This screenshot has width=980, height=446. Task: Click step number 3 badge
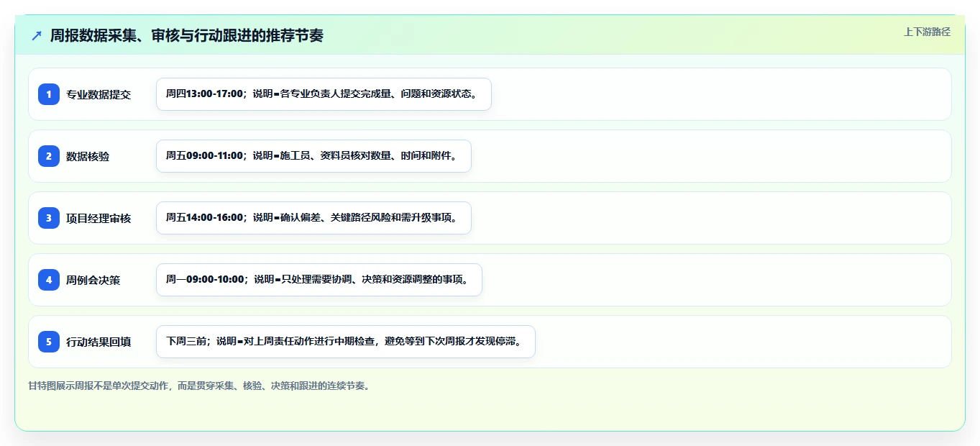pos(49,218)
